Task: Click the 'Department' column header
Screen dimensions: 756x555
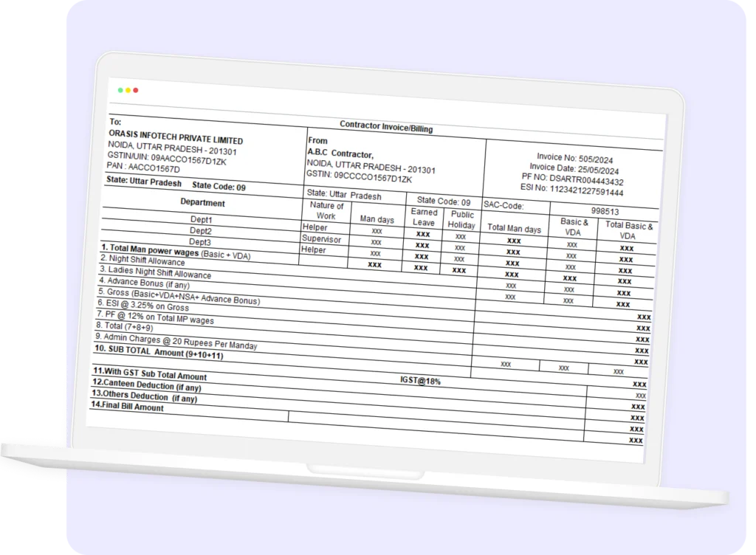Action: pyautogui.click(x=202, y=202)
